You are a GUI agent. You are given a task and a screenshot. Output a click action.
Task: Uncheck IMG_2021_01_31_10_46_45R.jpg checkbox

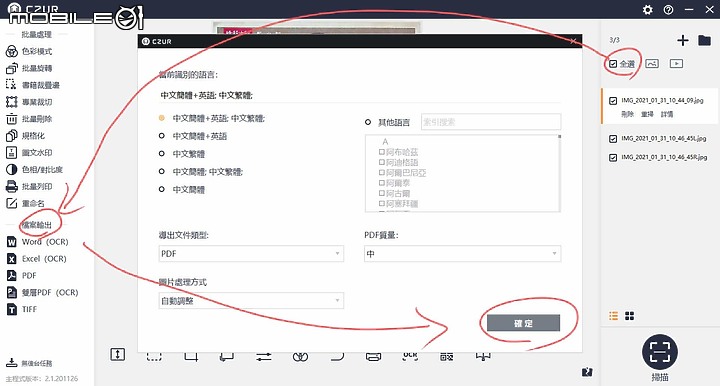[x=613, y=157]
